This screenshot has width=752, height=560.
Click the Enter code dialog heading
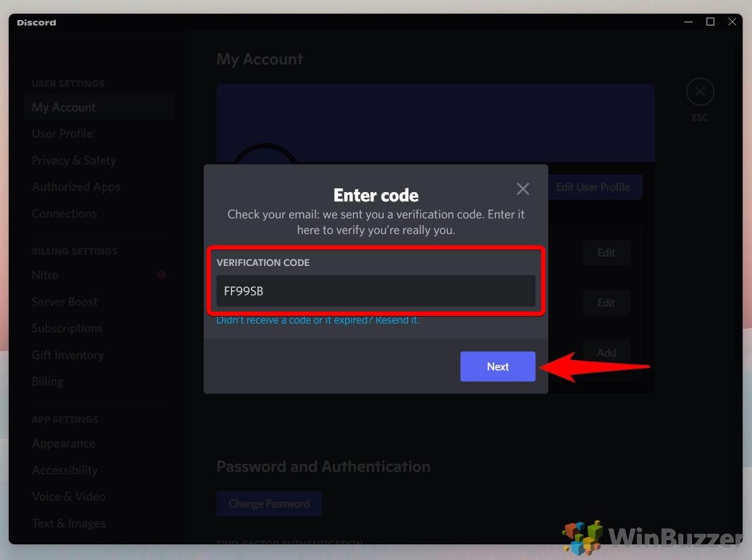click(x=376, y=195)
